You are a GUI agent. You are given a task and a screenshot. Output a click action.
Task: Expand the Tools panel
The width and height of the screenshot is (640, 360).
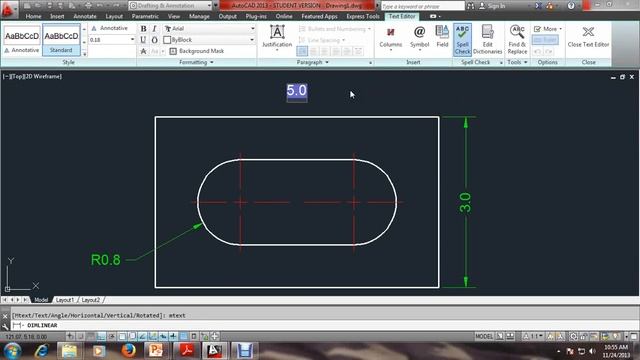[517, 62]
